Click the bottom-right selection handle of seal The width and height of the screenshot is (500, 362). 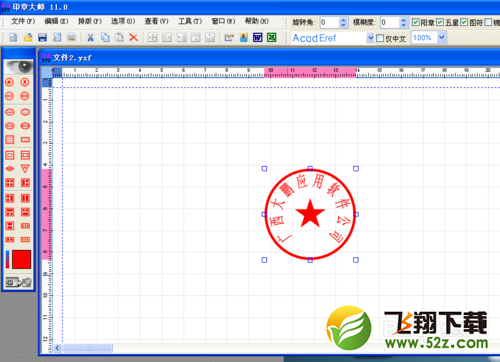tap(356, 260)
